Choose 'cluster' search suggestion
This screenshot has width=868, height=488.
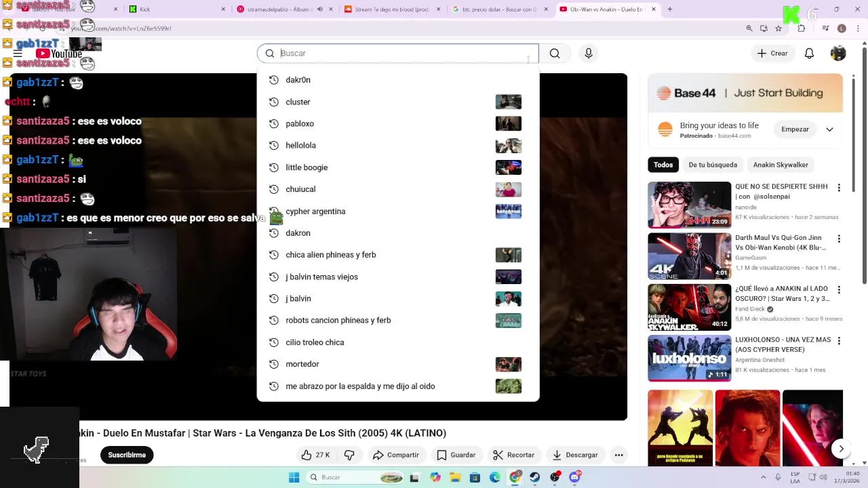click(x=398, y=102)
